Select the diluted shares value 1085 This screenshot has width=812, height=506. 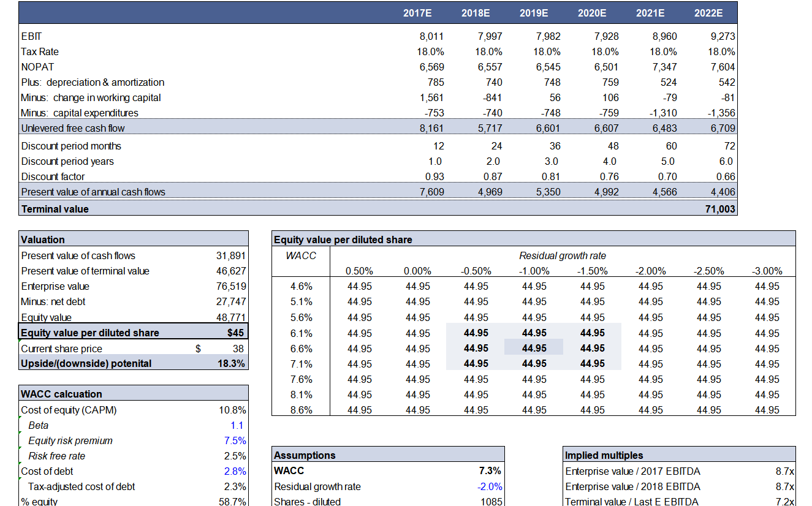(x=491, y=502)
